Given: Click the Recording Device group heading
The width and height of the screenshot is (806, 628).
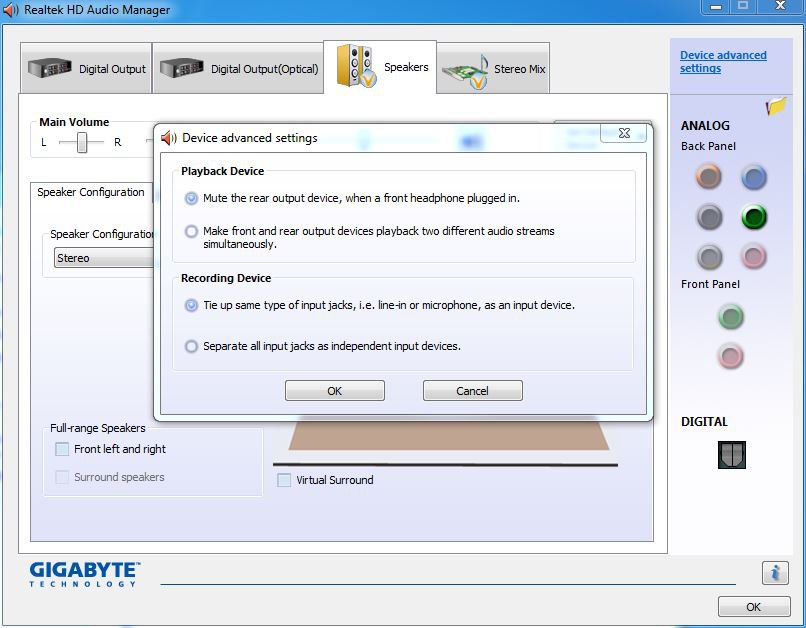Looking at the screenshot, I should [226, 278].
